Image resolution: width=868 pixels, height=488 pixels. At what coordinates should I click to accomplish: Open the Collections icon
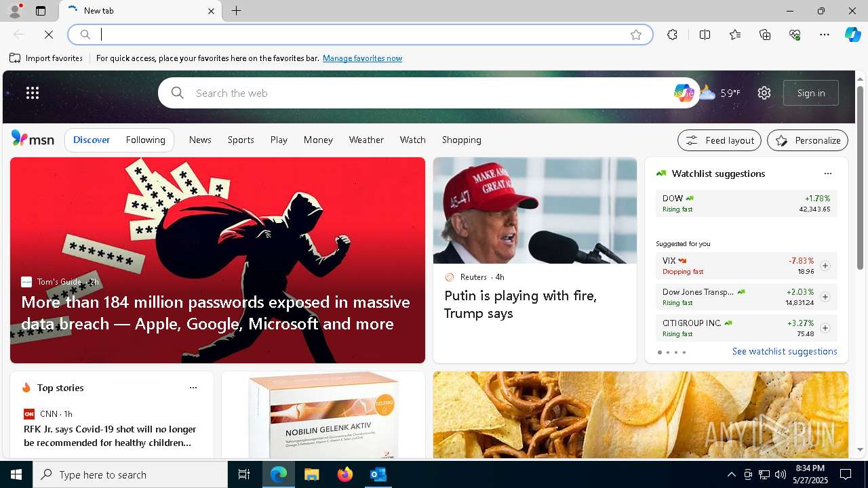coord(765,35)
